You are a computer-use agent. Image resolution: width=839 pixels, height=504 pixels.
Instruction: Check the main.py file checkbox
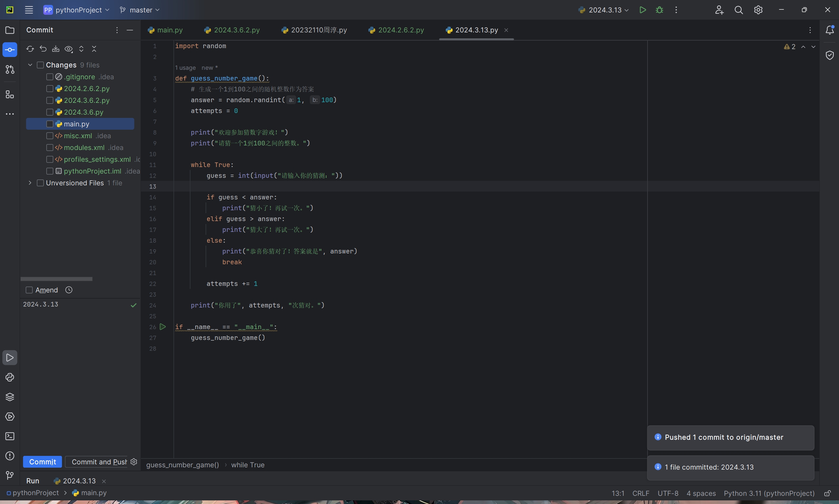[x=50, y=124]
